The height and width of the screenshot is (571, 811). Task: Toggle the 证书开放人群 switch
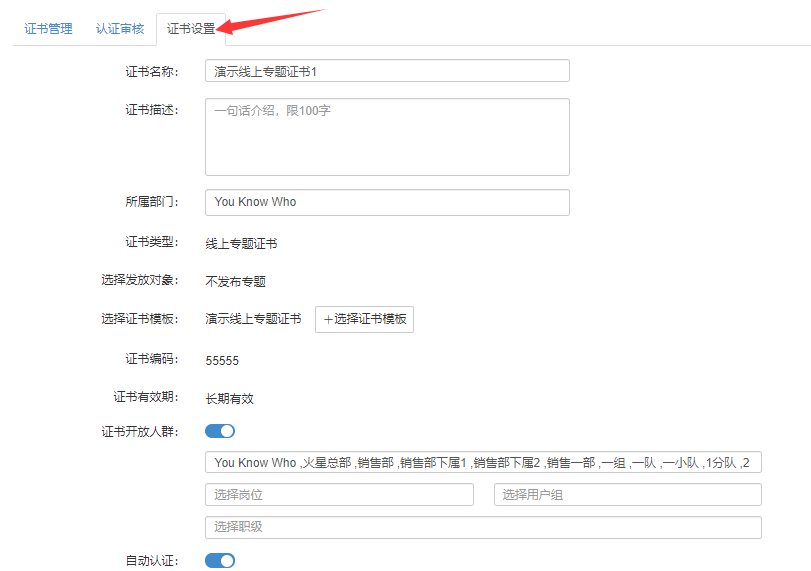220,431
